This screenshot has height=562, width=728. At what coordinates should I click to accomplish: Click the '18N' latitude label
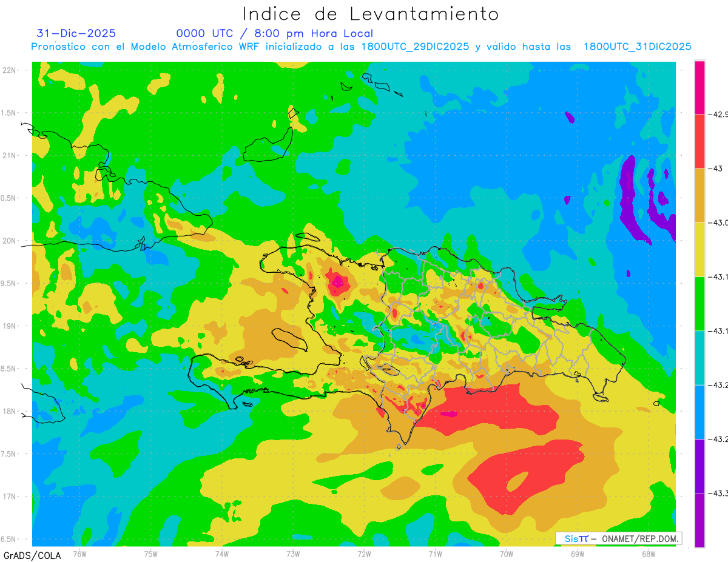[x=10, y=411]
